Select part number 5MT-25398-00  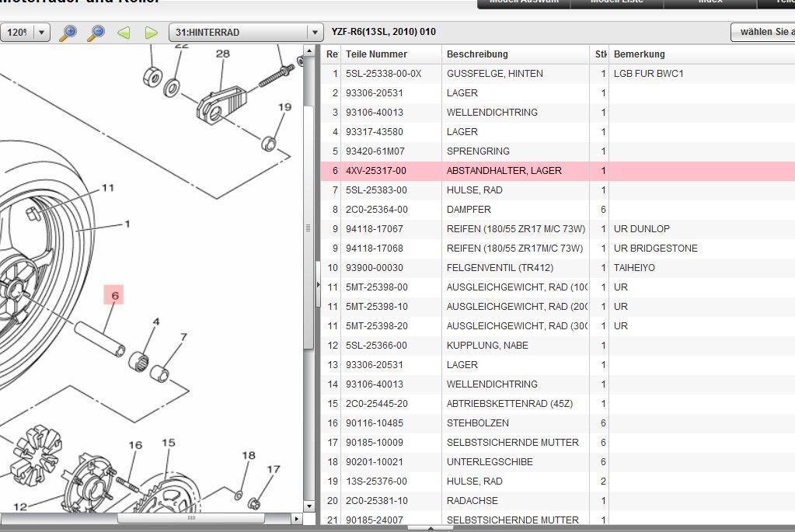(377, 287)
